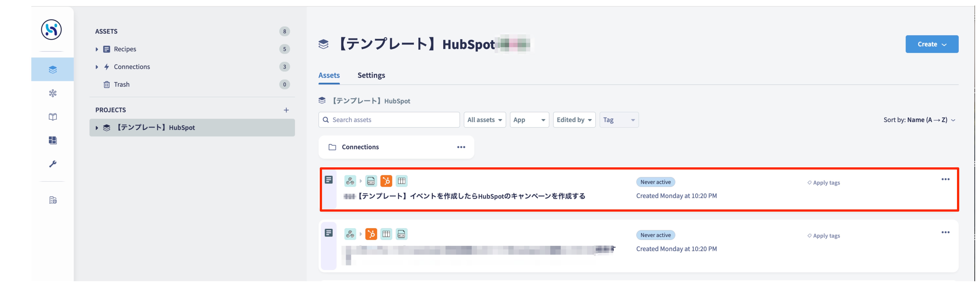The image size is (980, 287).
Task: Open the All assets dropdown
Action: pyautogui.click(x=485, y=120)
